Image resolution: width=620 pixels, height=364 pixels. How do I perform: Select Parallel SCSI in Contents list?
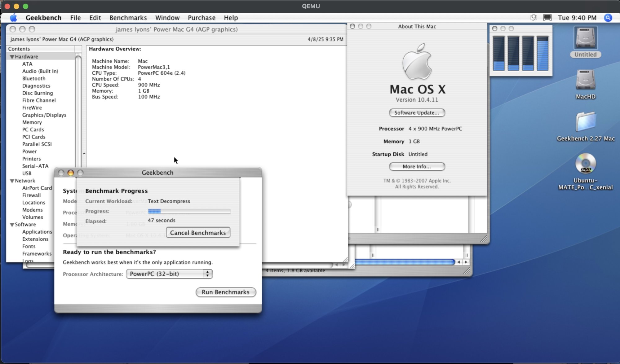point(37,144)
